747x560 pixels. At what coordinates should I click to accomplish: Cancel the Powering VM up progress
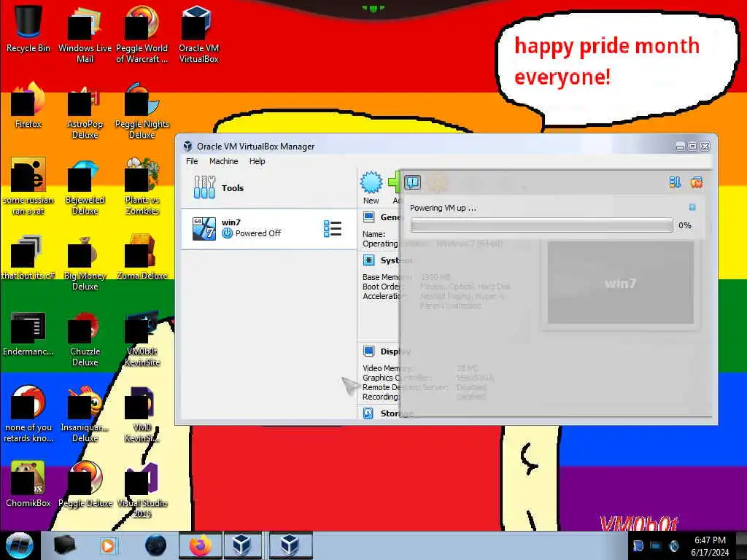(692, 207)
